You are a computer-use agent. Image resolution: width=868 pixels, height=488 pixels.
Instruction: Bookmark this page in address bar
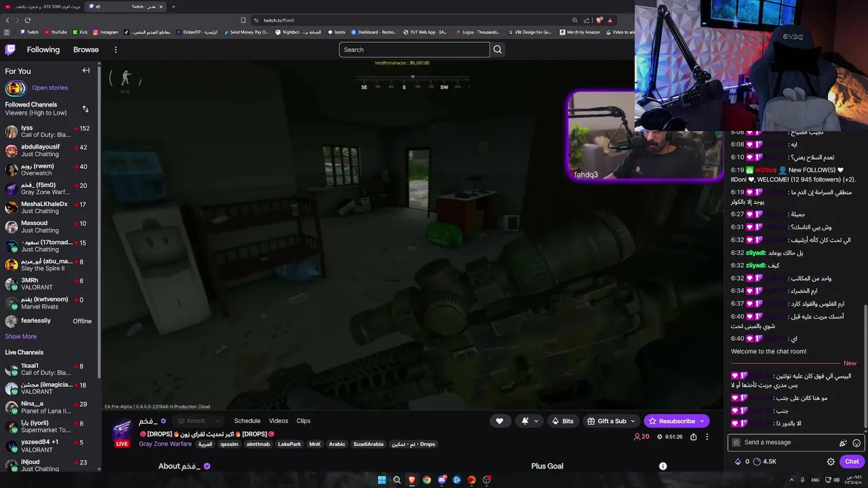243,20
